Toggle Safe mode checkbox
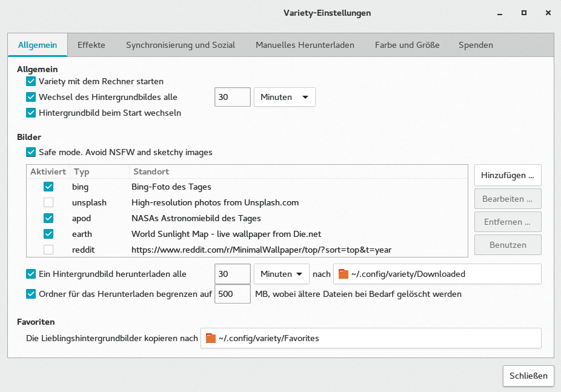Viewport: 561px width, 392px height. (x=31, y=152)
